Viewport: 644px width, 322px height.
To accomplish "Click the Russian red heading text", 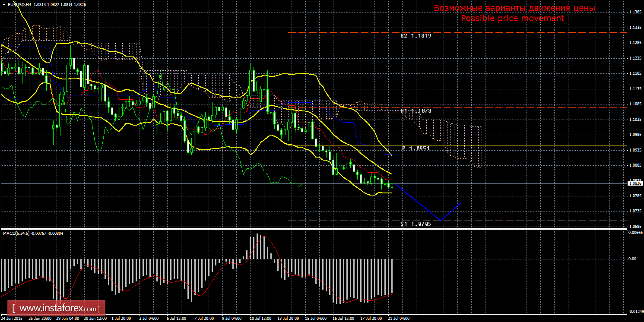I will point(514,8).
